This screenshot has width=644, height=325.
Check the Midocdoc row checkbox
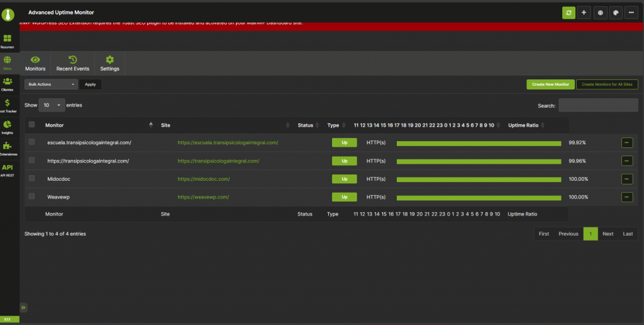click(31, 178)
